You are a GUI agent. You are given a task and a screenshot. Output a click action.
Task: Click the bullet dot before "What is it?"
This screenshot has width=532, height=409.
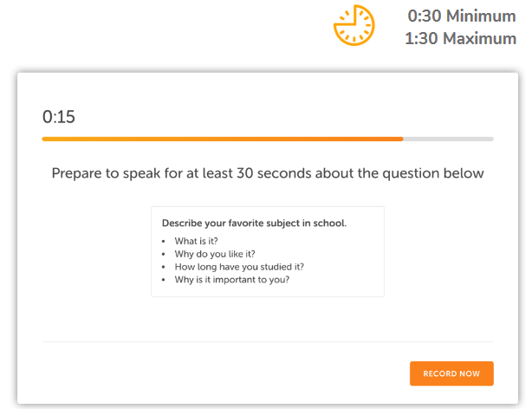coord(164,241)
